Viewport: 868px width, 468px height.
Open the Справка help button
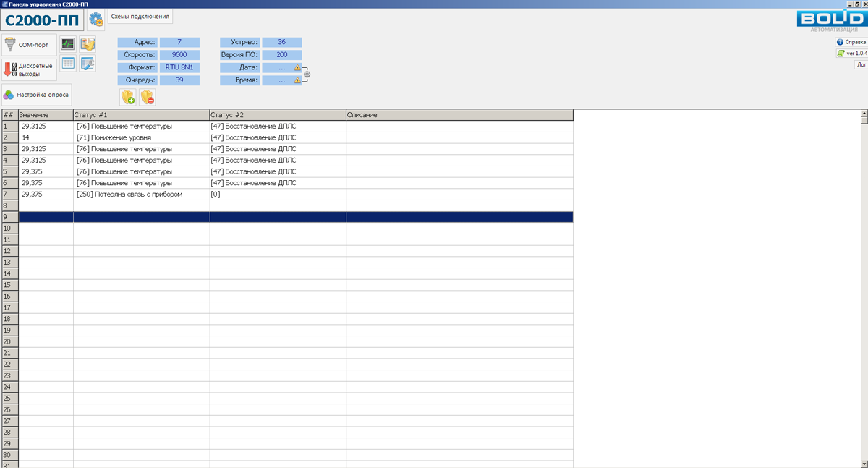point(851,42)
